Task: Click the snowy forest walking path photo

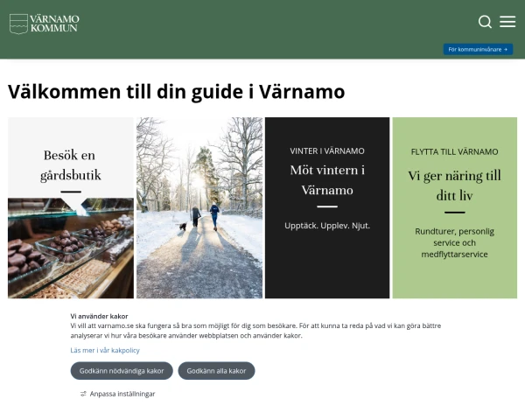Action: [x=199, y=207]
